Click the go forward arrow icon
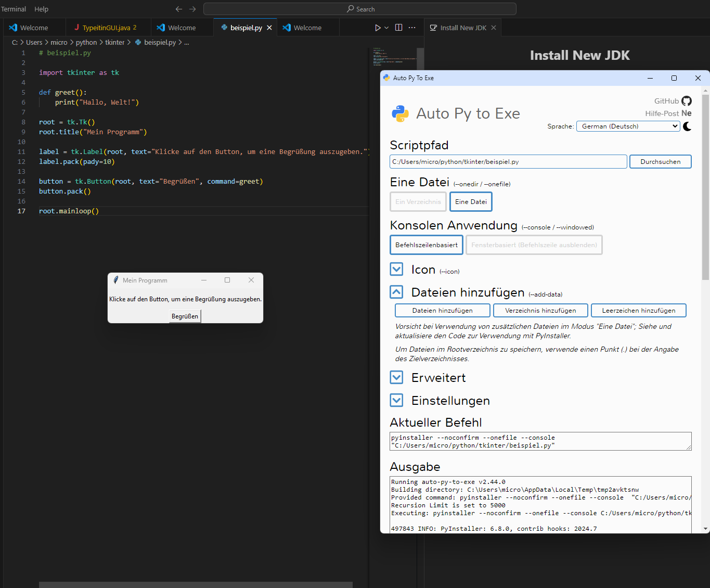The height and width of the screenshot is (588, 710). click(192, 9)
